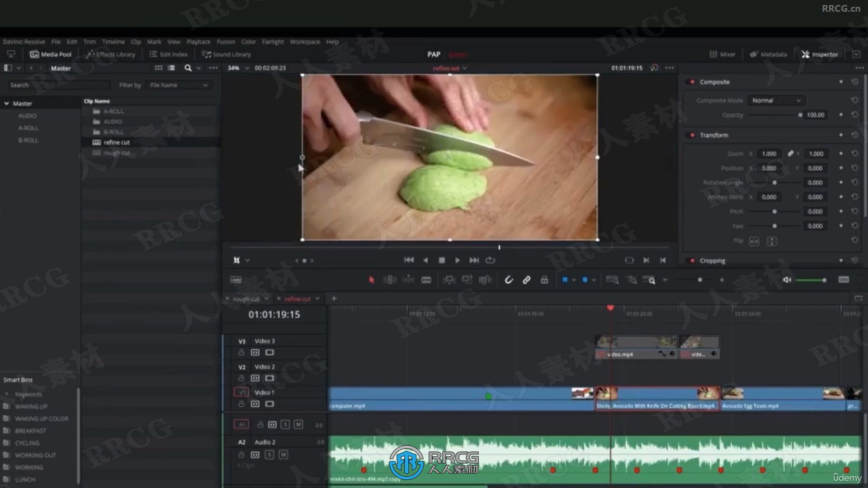
Task: Expand the B-ROLL bin in Media Pool
Action: [x=28, y=140]
